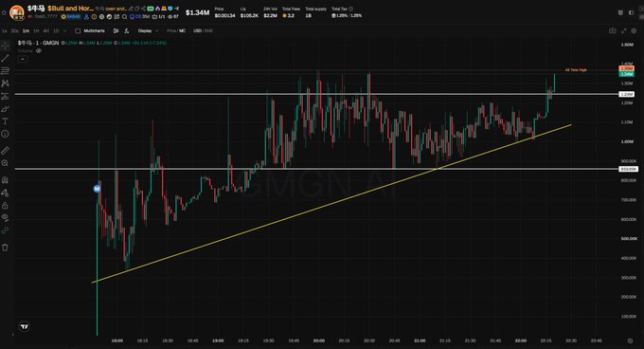Toggle stay in drawing mode

click(x=5, y=193)
